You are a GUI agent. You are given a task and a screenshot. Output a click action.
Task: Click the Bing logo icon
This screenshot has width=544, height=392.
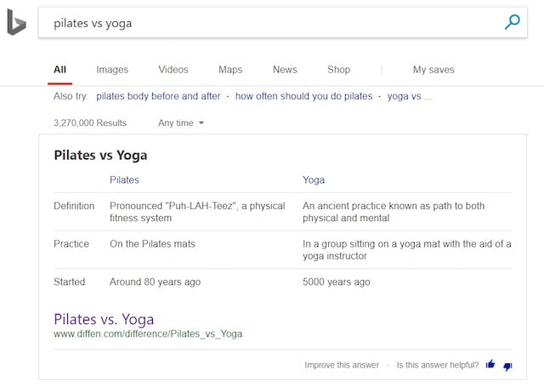coord(16,24)
